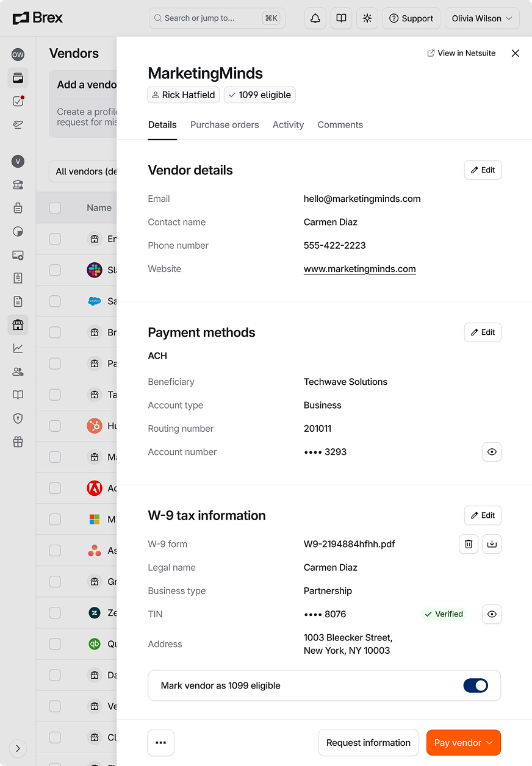The width and height of the screenshot is (532, 766).
Task: Open the receipt sidebar icon
Action: [x=18, y=278]
